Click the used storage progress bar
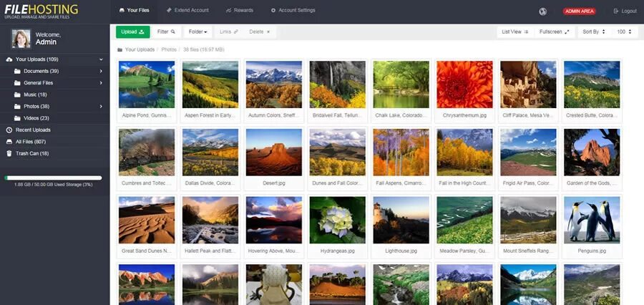Viewport: 644px width, 305px height. point(53,178)
